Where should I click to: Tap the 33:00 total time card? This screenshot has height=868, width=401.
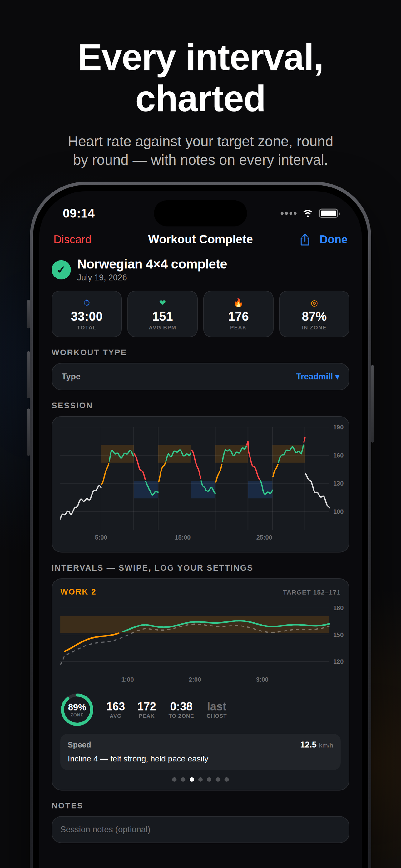[x=87, y=314]
